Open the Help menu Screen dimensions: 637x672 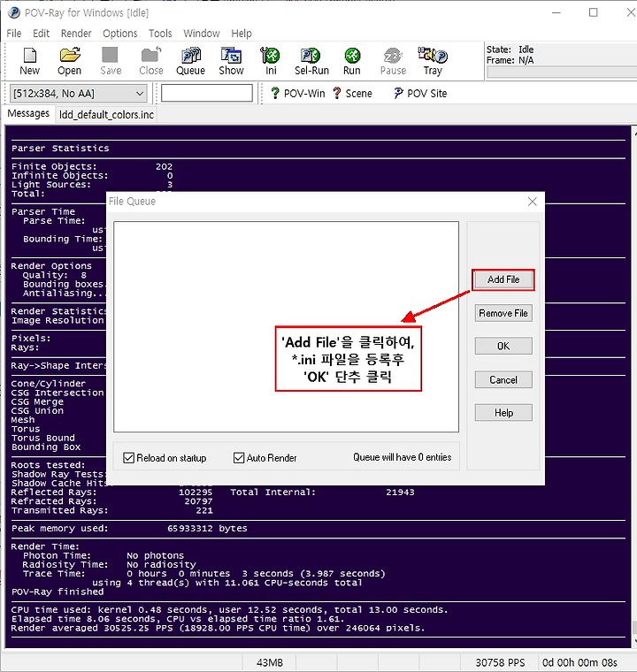coord(242,34)
